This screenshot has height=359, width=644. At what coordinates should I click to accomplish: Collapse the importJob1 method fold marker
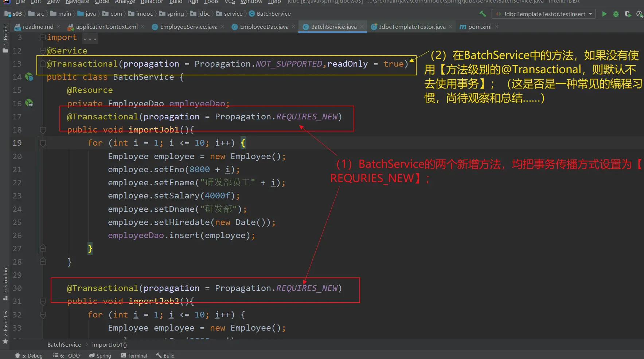pos(43,130)
